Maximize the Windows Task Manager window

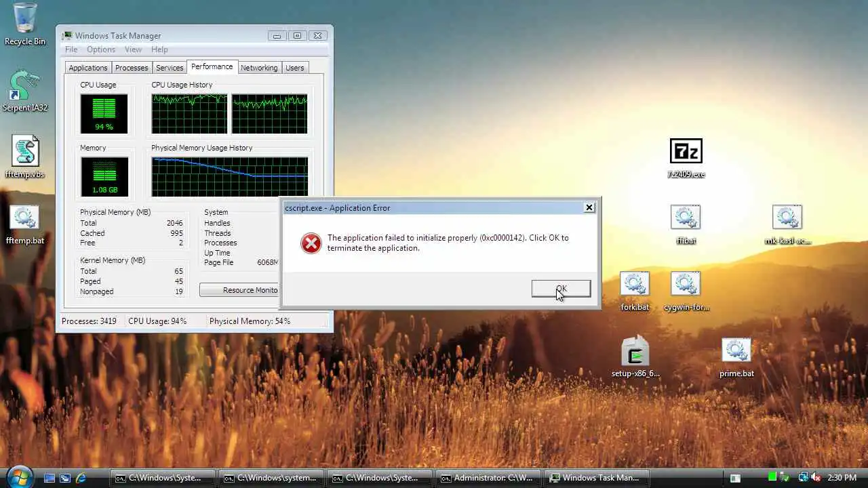tap(297, 36)
